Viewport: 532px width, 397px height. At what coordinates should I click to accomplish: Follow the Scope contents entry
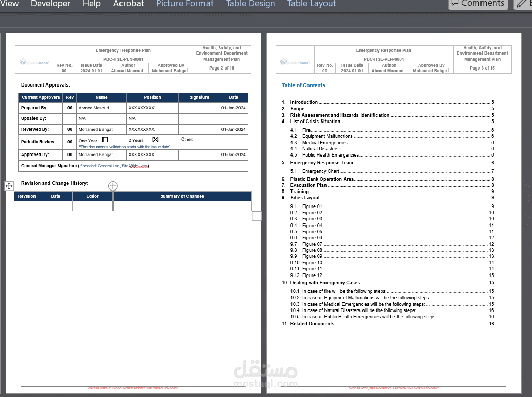pyautogui.click(x=388, y=109)
